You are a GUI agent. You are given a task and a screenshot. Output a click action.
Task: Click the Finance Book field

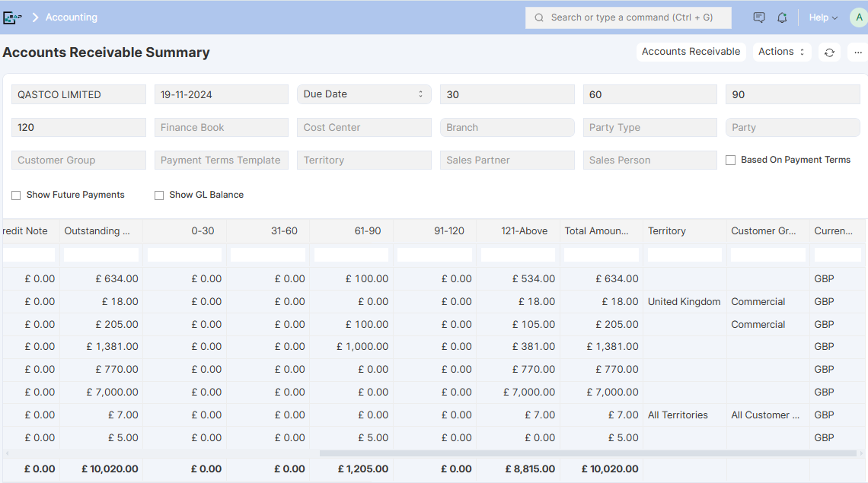click(x=222, y=127)
